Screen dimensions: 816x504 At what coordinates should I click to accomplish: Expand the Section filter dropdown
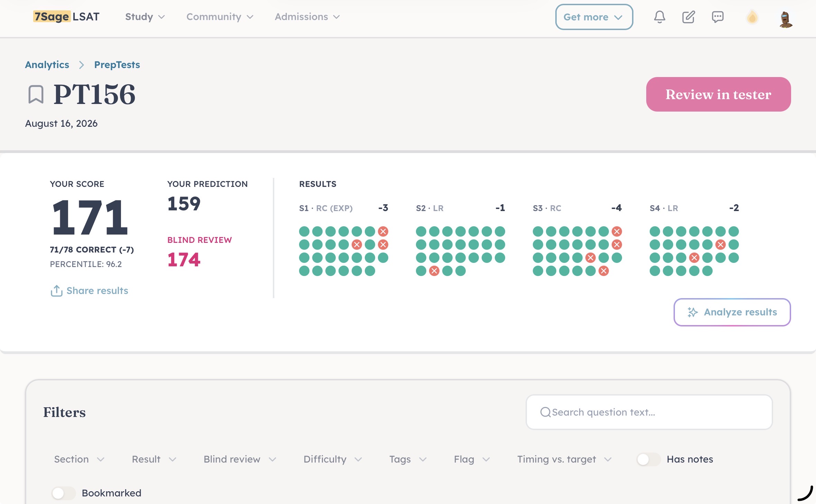[79, 459]
